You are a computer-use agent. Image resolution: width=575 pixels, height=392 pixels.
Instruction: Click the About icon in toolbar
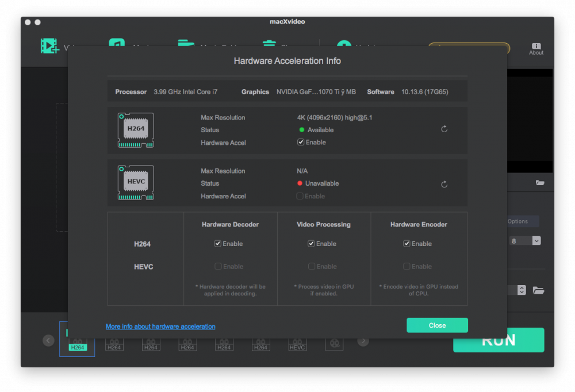pyautogui.click(x=536, y=48)
